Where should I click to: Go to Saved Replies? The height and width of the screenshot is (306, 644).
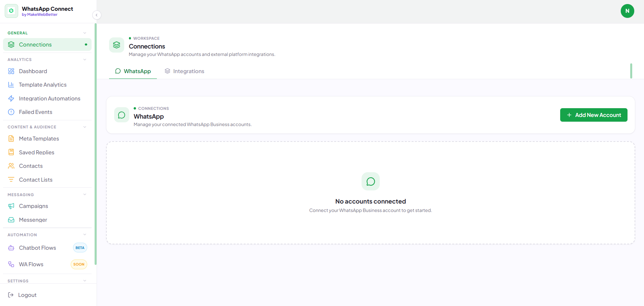(x=47, y=152)
